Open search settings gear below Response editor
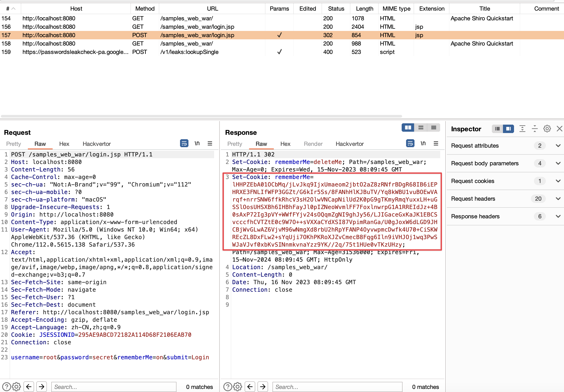 pos(238,387)
